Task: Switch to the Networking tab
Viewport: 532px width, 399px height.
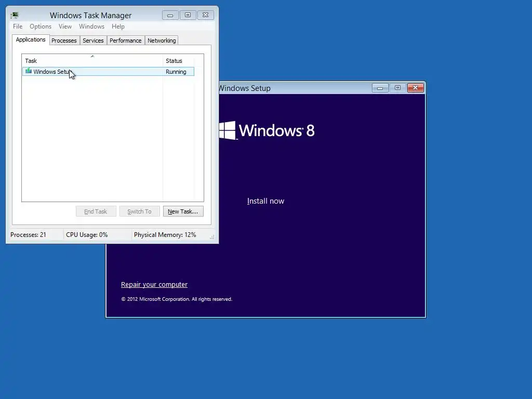Action: (x=162, y=41)
